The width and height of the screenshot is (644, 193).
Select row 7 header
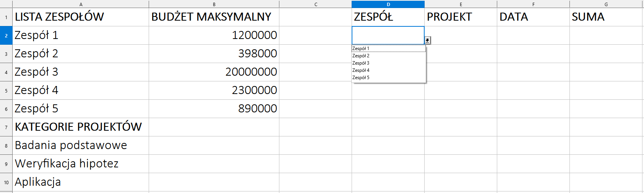point(6,127)
